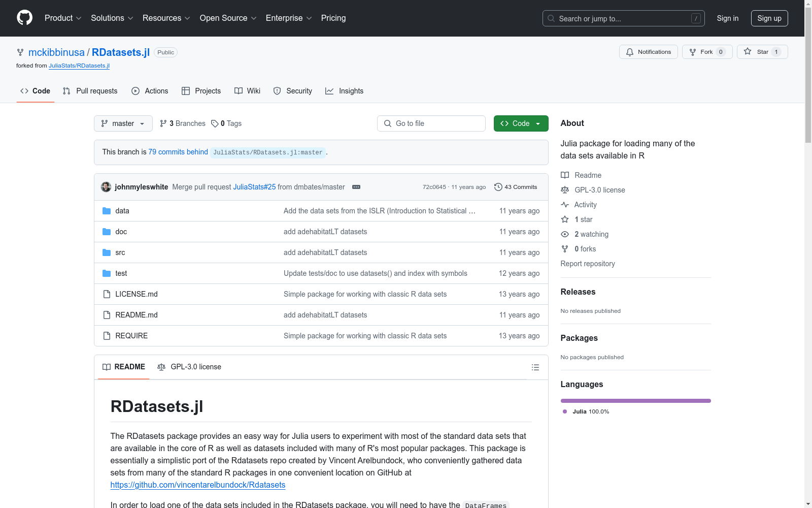Click the Activity pulse icon

tap(565, 205)
